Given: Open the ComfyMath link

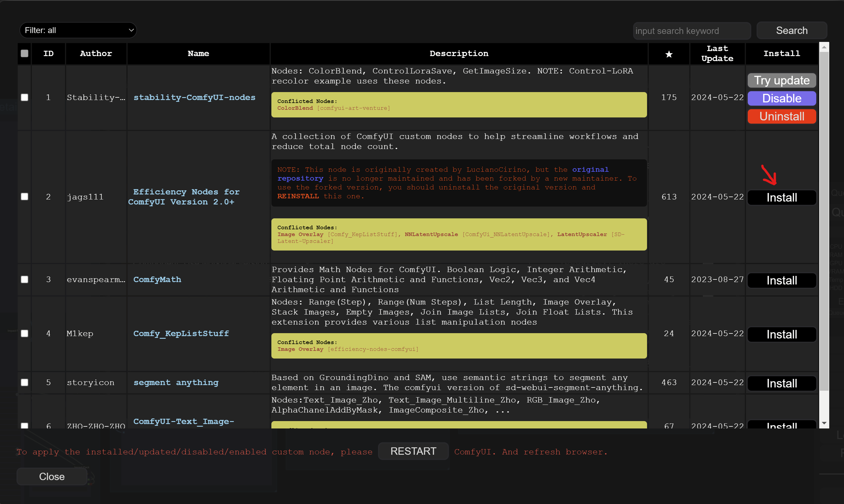Looking at the screenshot, I should coord(157,279).
